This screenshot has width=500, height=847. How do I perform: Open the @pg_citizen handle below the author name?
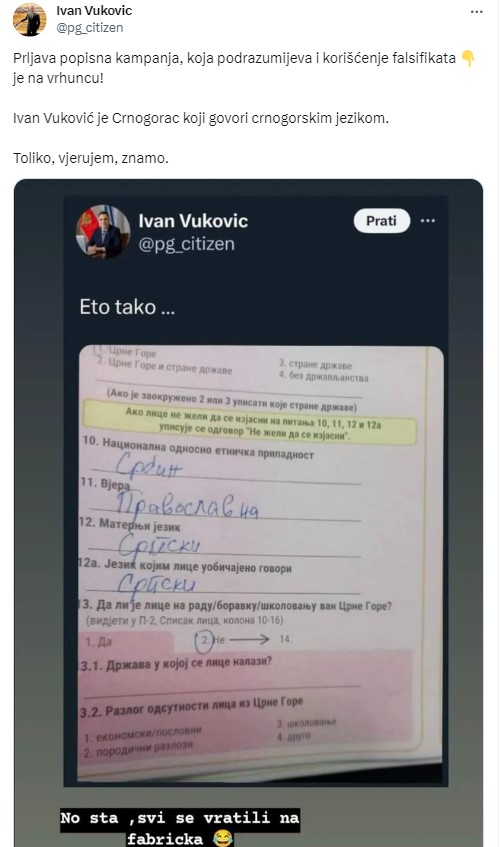[x=90, y=28]
